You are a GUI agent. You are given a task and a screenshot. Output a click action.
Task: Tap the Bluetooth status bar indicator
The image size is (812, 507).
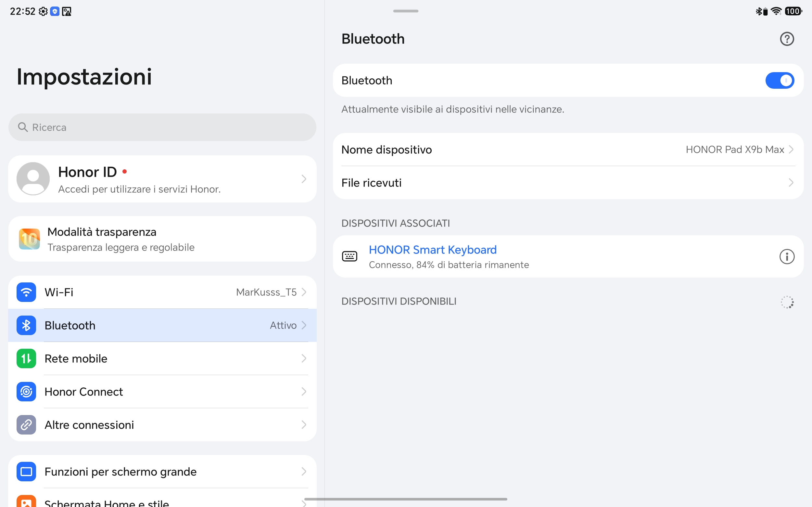pos(761,11)
